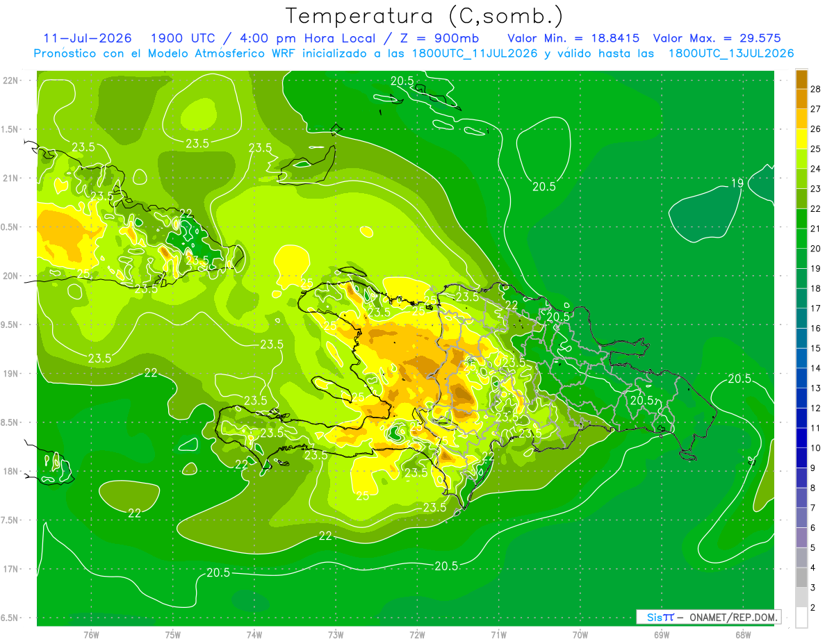Click the latitude axis label "18N"
This screenshot has width=834, height=644.
coord(10,471)
